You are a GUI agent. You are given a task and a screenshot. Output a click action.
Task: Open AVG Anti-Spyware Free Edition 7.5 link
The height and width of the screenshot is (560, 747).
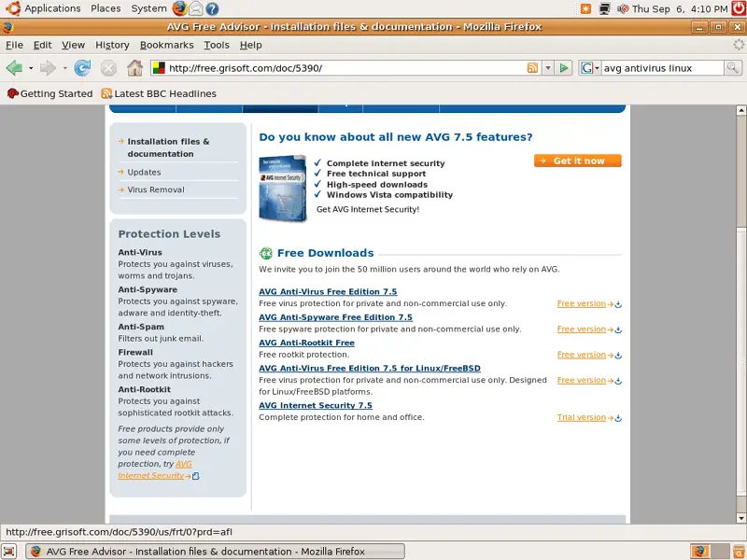(x=335, y=317)
